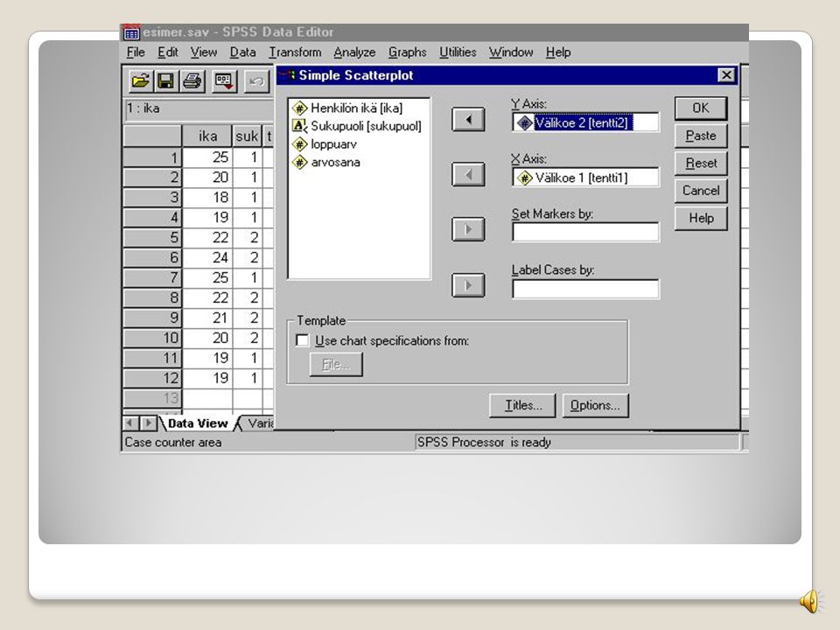Click ika cell with value 18
Image resolution: width=840 pixels, height=630 pixels.
click(x=208, y=198)
